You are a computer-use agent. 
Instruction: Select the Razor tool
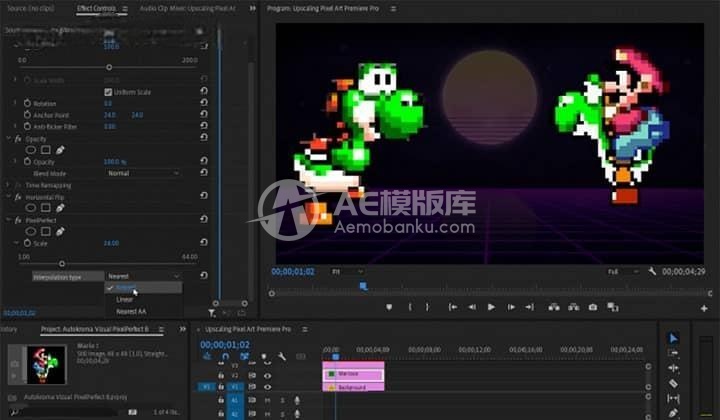click(x=672, y=383)
